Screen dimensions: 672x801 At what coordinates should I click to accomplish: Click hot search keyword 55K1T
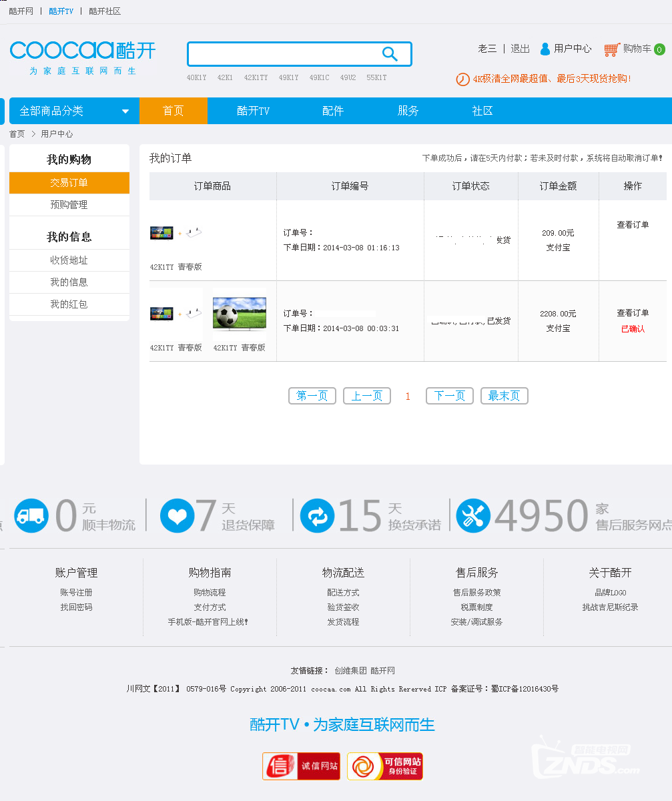pos(377,78)
